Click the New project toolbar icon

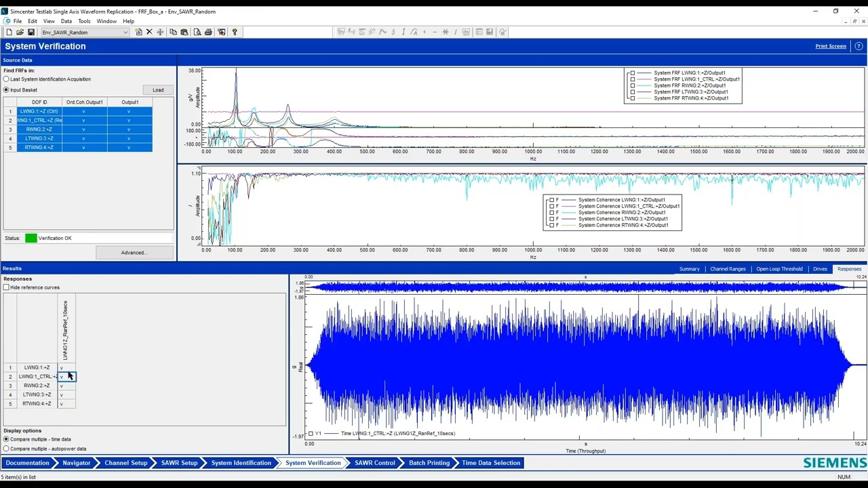(9, 32)
